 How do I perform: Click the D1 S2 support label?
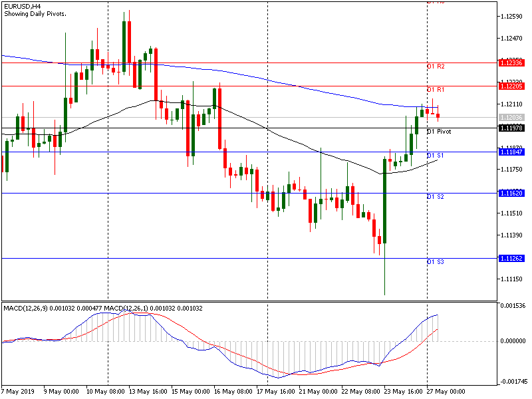(436, 197)
